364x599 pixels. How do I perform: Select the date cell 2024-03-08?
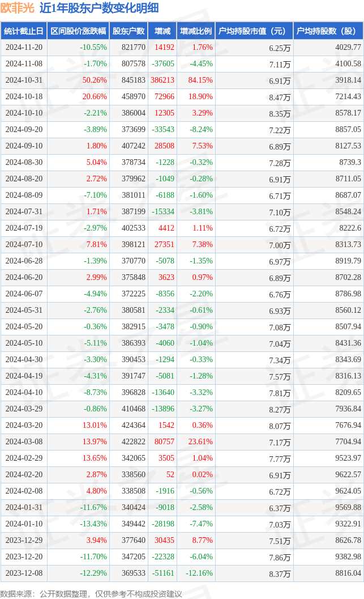24,441
